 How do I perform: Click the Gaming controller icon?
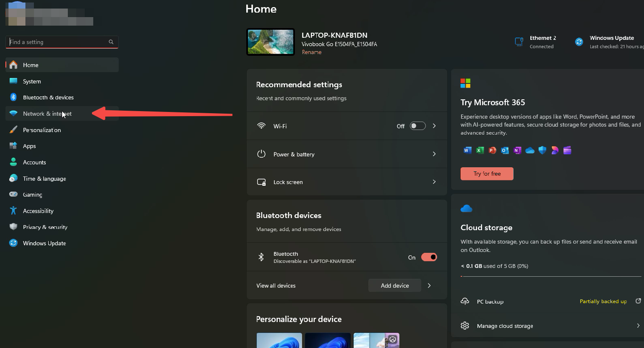coord(13,195)
